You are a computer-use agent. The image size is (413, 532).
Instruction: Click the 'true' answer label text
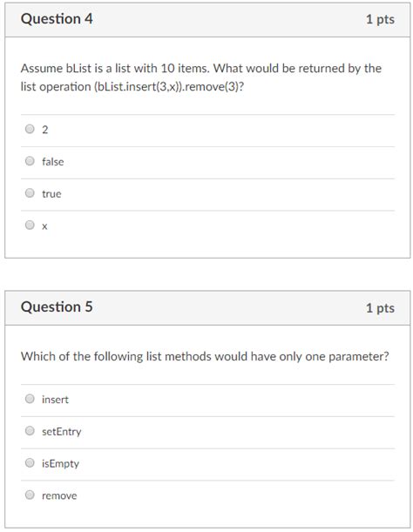click(x=51, y=194)
